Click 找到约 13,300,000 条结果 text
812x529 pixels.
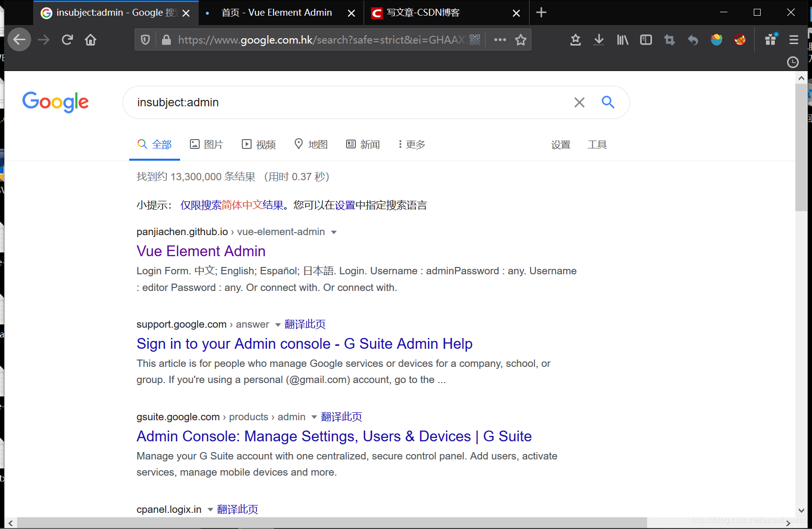(196, 177)
